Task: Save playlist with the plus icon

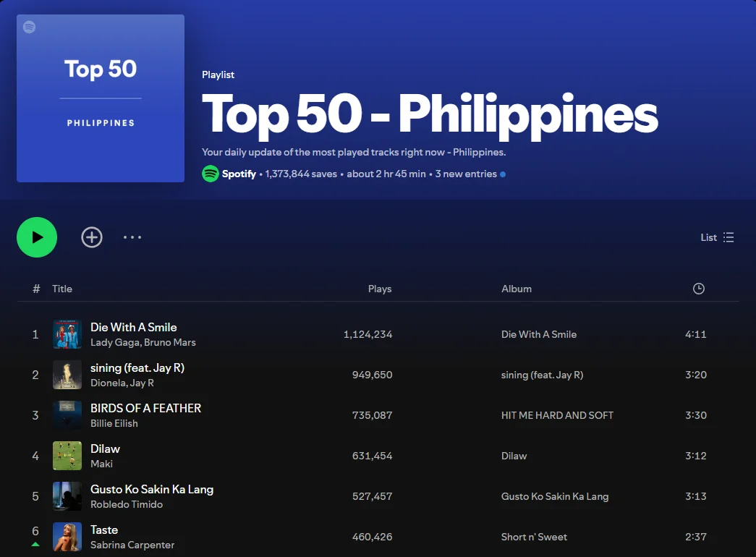Action: pyautogui.click(x=92, y=237)
